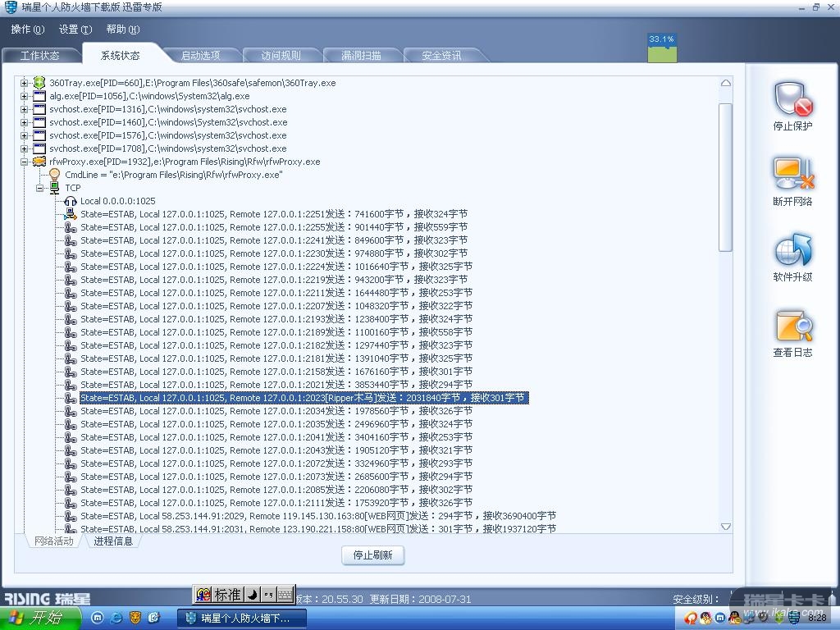
Task: Click the 更新日期:2008-07-31 status text
Action: click(421, 599)
